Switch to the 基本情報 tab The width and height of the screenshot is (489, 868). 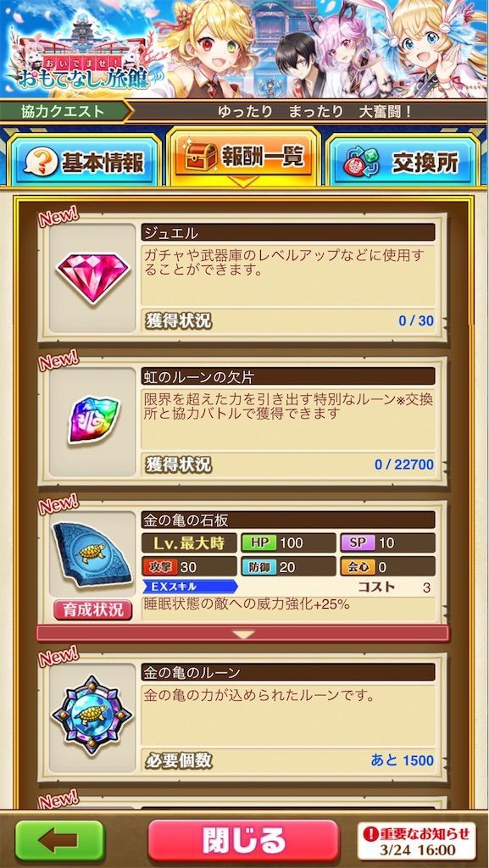pyautogui.click(x=84, y=162)
